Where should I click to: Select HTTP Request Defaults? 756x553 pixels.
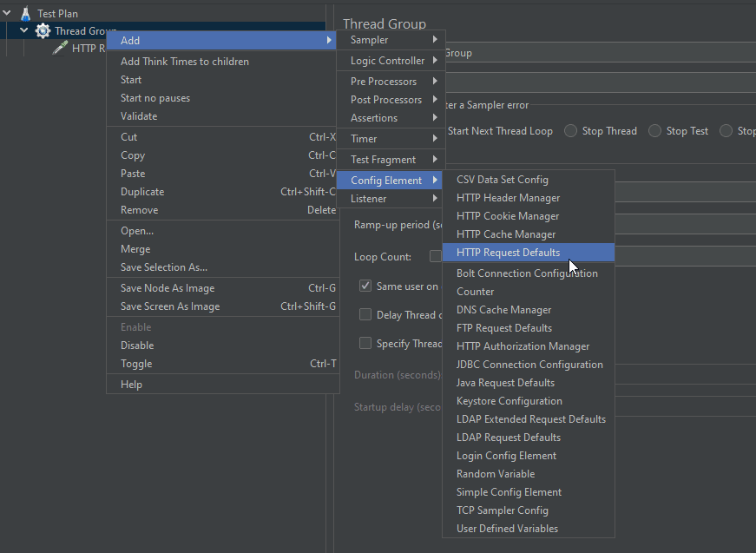529,253
